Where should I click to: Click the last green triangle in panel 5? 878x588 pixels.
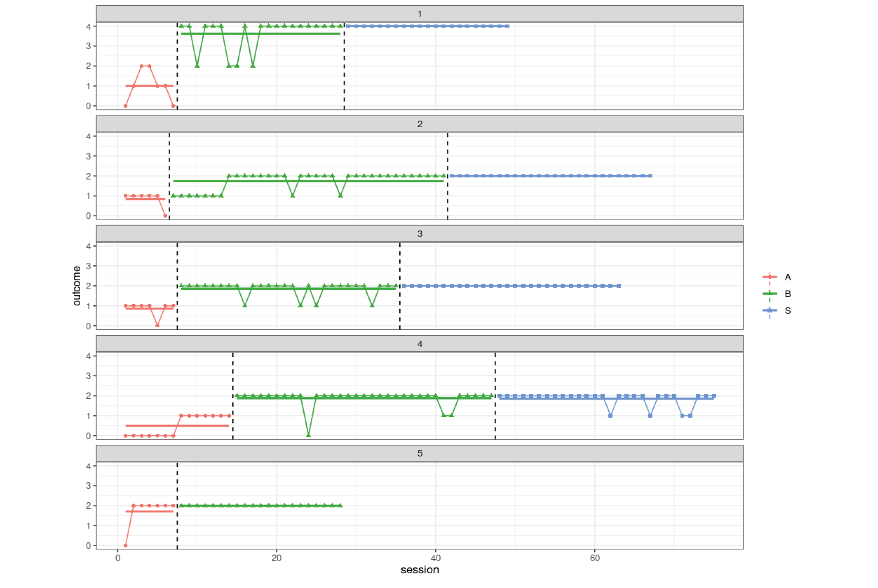tap(340, 505)
